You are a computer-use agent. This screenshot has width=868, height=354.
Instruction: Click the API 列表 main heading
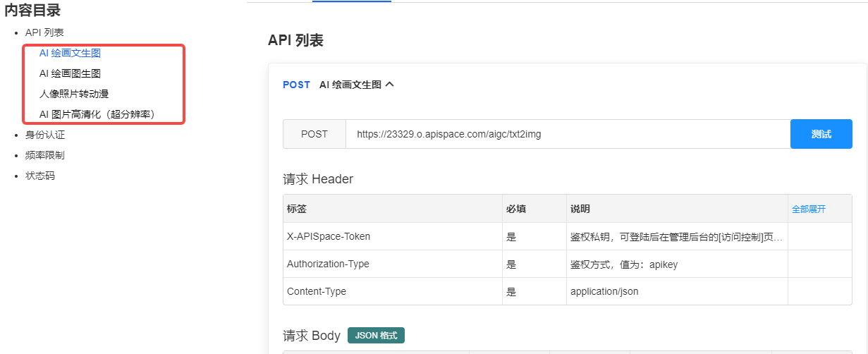pos(295,40)
